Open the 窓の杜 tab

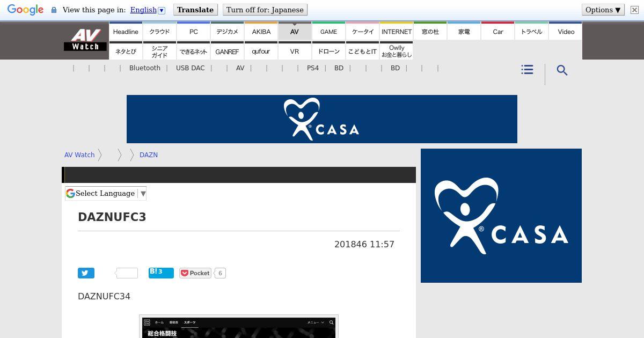point(430,31)
